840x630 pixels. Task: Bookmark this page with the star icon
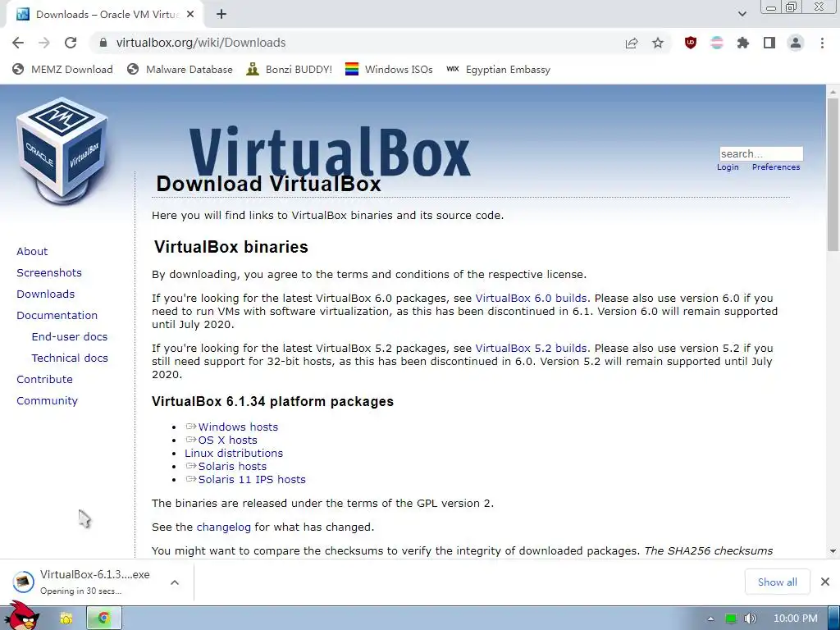coord(658,43)
